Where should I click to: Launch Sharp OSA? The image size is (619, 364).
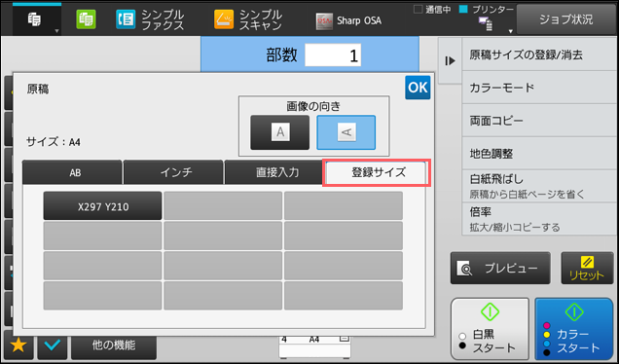348,20
